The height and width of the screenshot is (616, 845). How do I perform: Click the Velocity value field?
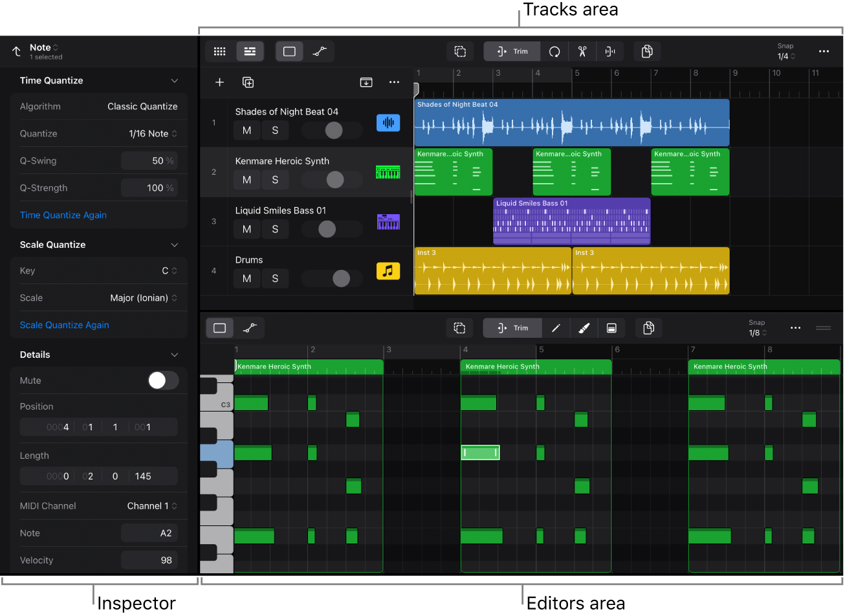pyautogui.click(x=149, y=560)
